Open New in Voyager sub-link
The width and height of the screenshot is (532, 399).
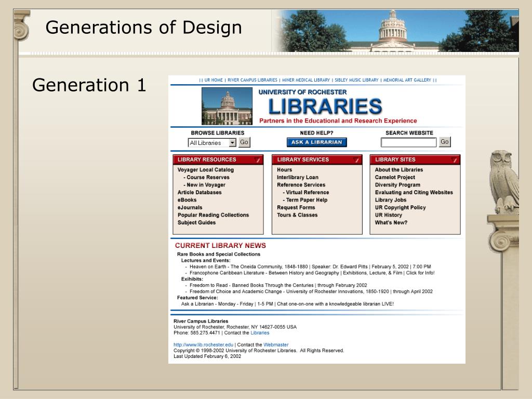(206, 185)
